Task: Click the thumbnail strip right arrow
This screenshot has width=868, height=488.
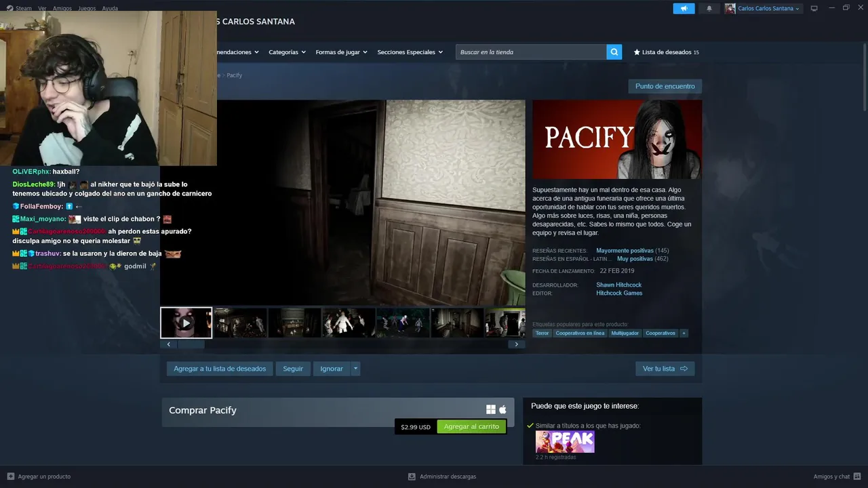Action: (x=516, y=344)
